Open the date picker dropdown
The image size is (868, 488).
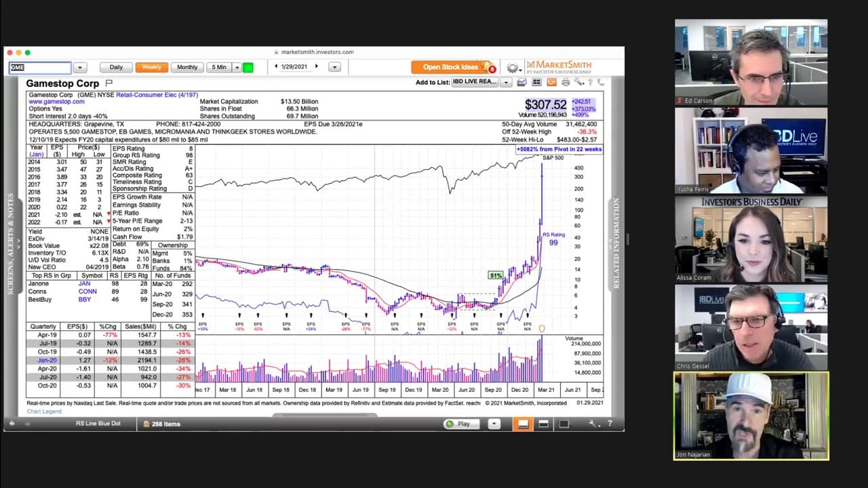click(x=334, y=67)
